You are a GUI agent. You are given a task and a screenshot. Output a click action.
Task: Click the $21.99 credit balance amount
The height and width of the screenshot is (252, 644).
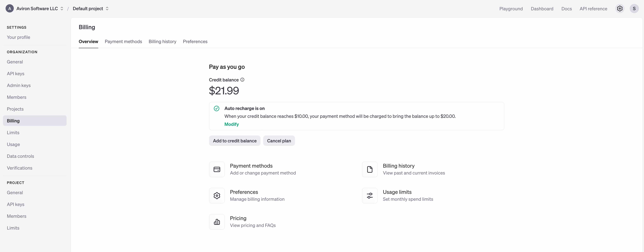224,91
